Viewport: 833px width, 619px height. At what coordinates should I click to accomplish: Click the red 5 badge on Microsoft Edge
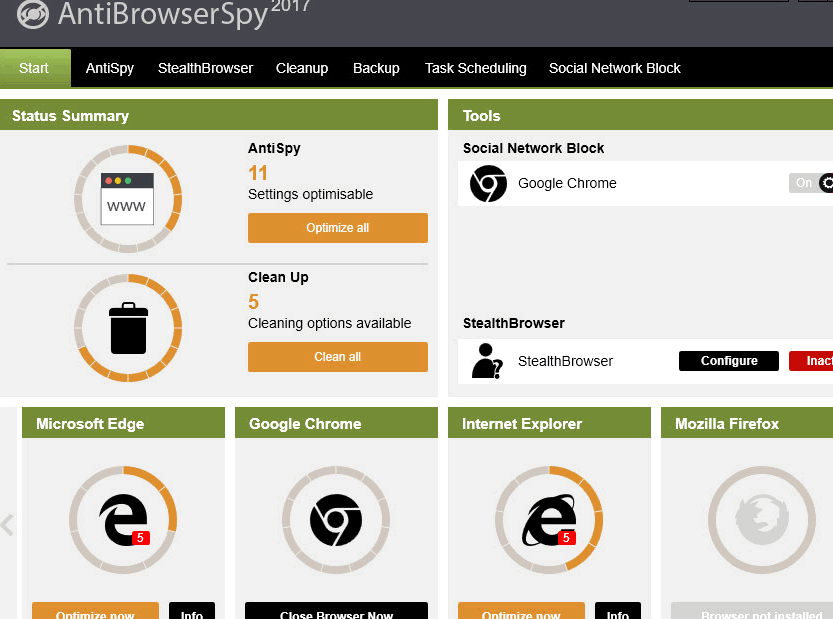(141, 538)
